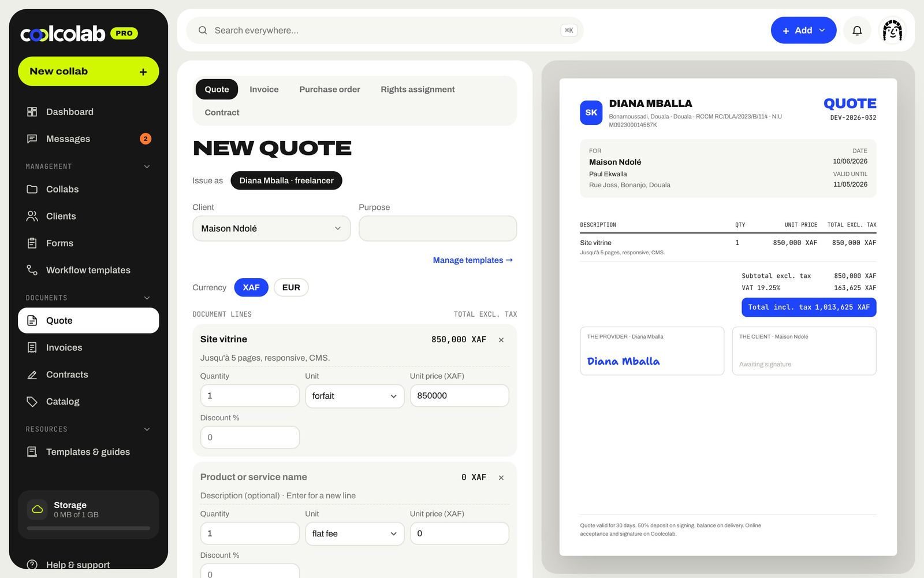
Task: Collapse the RESOURCES section
Action: 147,429
